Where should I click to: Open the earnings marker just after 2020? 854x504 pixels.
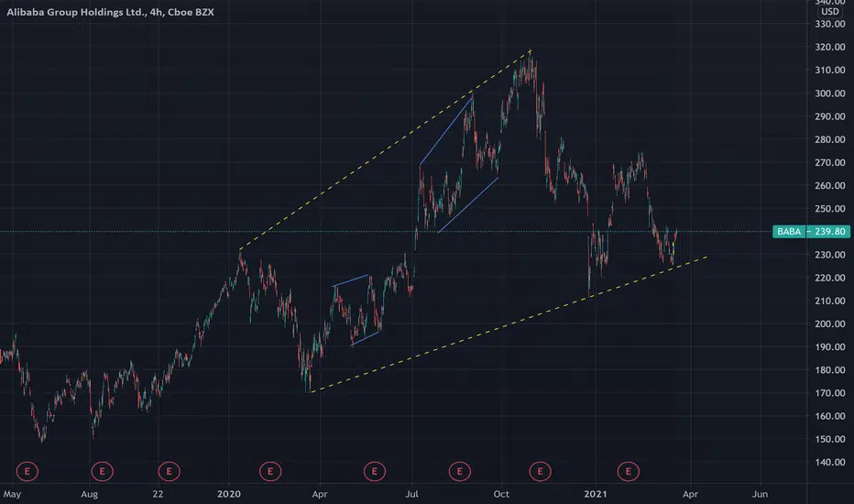pyautogui.click(x=270, y=471)
